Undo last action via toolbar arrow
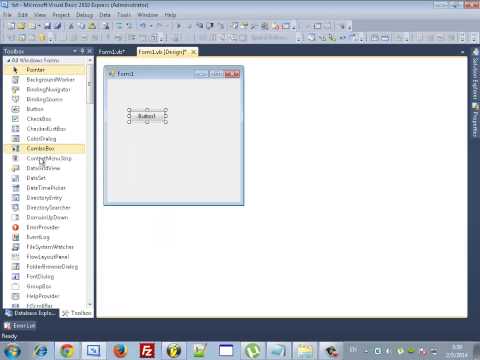 tap(143, 26)
